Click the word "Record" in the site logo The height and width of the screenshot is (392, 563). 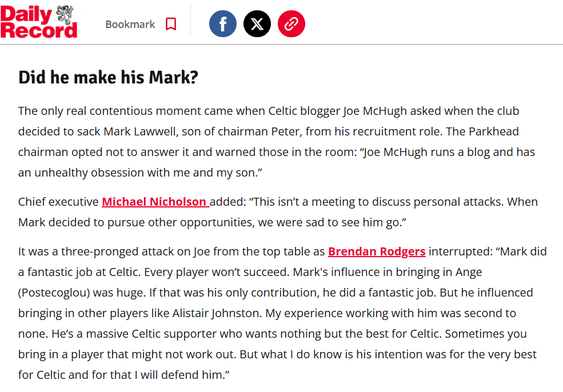point(39,30)
